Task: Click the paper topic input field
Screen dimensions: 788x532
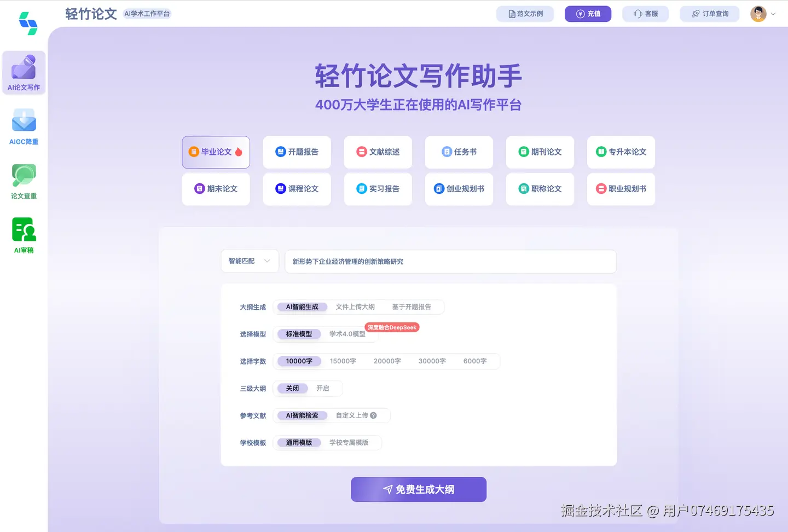Action: (x=450, y=262)
